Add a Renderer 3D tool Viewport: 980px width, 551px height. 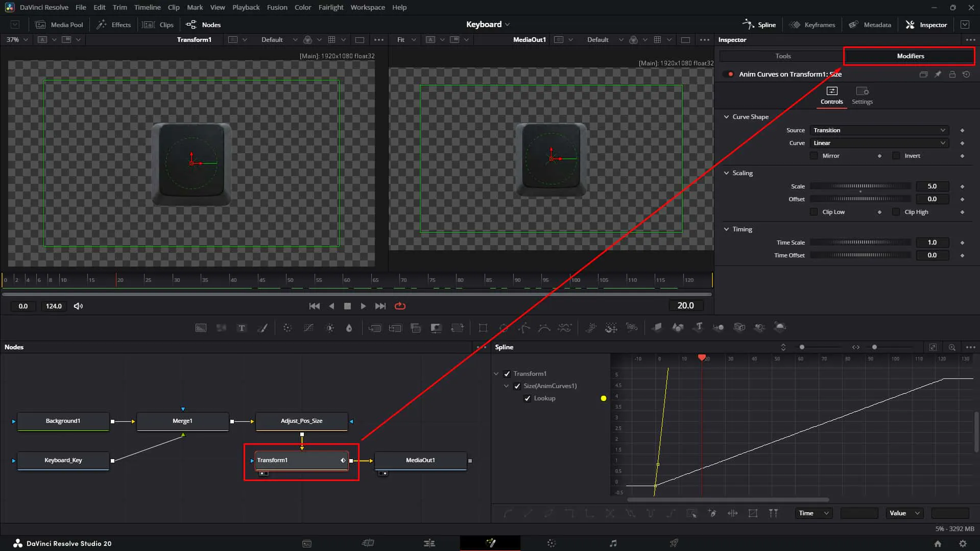780,327
